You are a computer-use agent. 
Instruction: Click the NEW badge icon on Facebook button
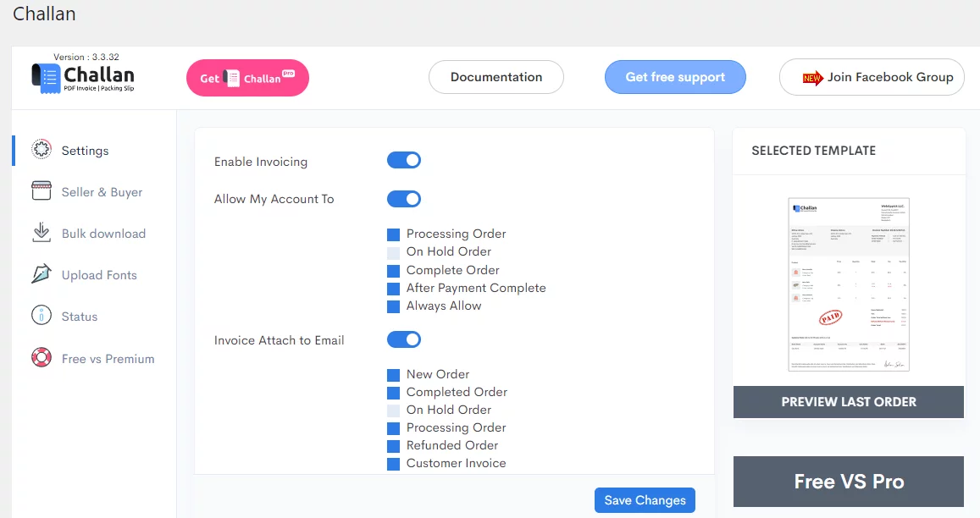tap(812, 78)
